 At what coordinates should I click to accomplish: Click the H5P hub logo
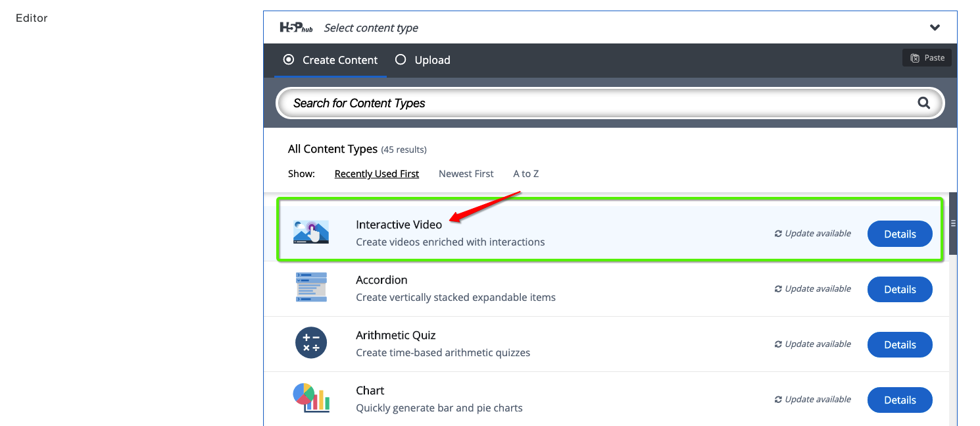297,28
